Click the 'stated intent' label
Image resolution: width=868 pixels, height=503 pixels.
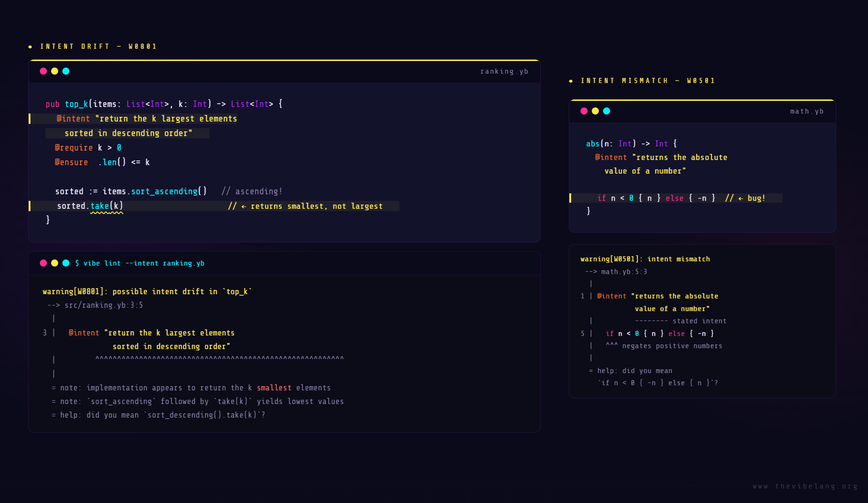pos(699,321)
